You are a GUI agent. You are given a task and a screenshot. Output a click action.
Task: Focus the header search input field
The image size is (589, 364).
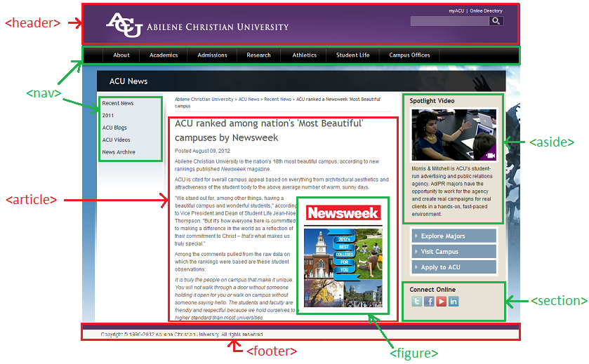449,21
